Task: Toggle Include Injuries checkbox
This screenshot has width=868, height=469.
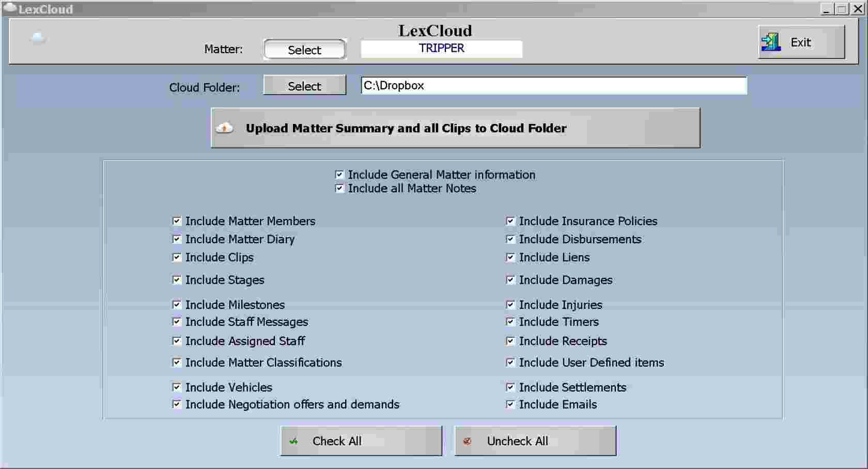Action: point(510,305)
